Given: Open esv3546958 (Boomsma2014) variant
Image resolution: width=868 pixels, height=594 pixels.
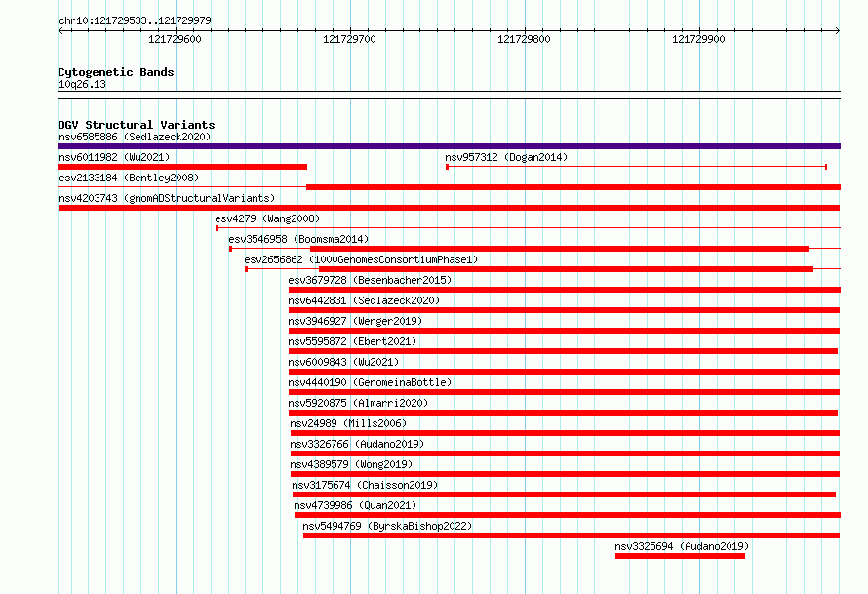Looking at the screenshot, I should (x=298, y=239).
